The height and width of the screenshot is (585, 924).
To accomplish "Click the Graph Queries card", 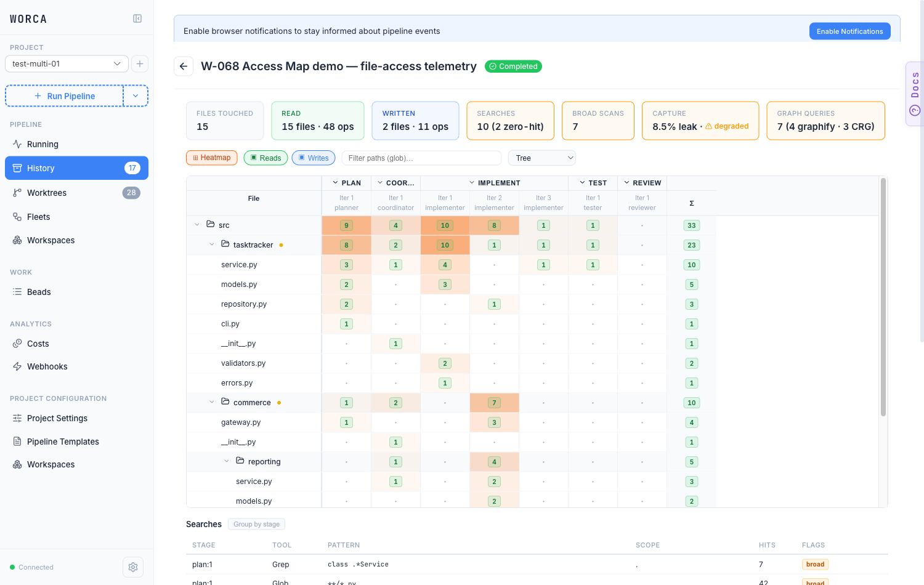I will (825, 121).
